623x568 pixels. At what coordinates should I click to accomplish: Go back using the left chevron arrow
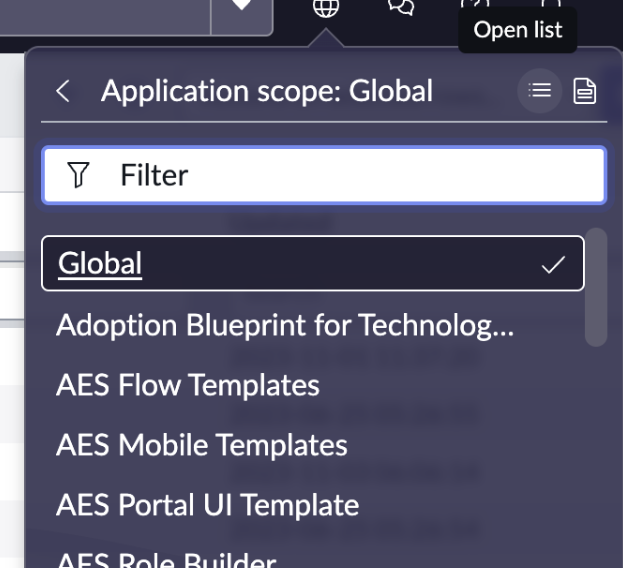click(x=63, y=92)
